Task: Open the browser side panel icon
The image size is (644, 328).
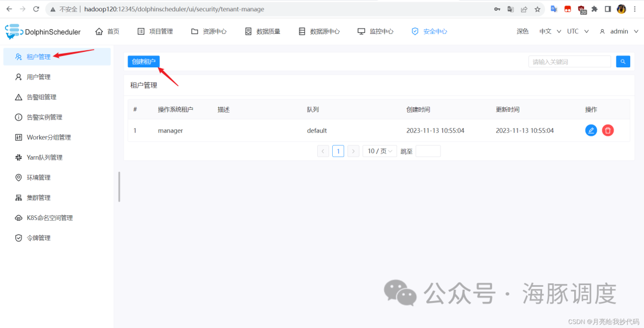Action: [x=608, y=9]
